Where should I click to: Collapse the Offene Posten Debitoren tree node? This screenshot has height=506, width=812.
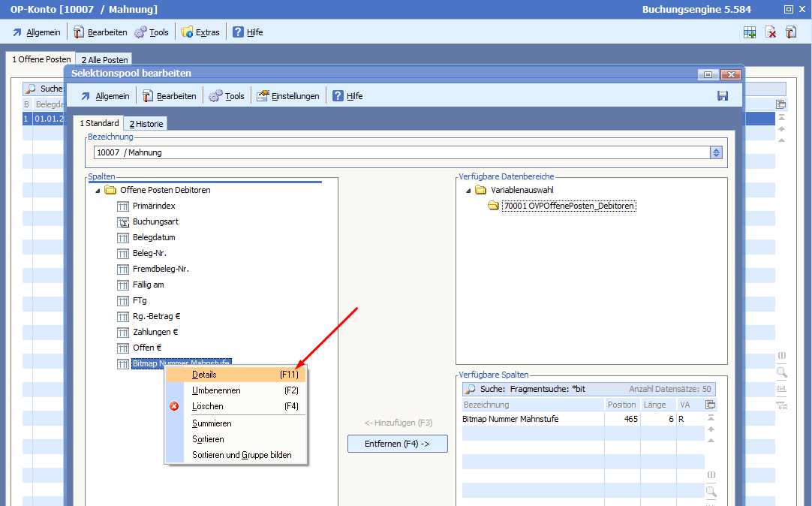click(98, 191)
